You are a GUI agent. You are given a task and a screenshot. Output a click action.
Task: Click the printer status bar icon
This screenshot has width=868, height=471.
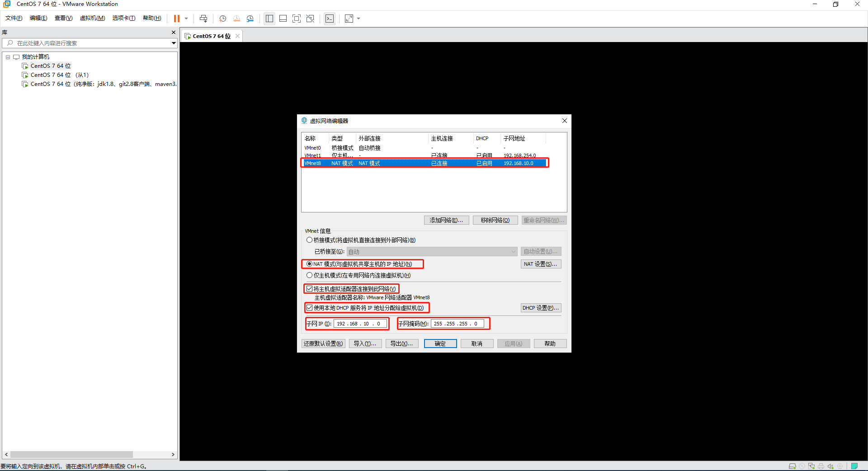pyautogui.click(x=821, y=466)
